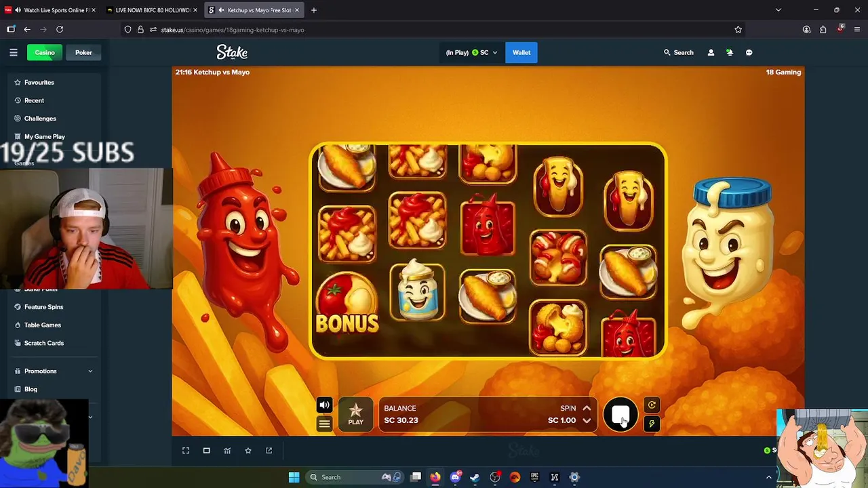Mute the slot game sound
This screenshot has width=868, height=488.
(324, 405)
